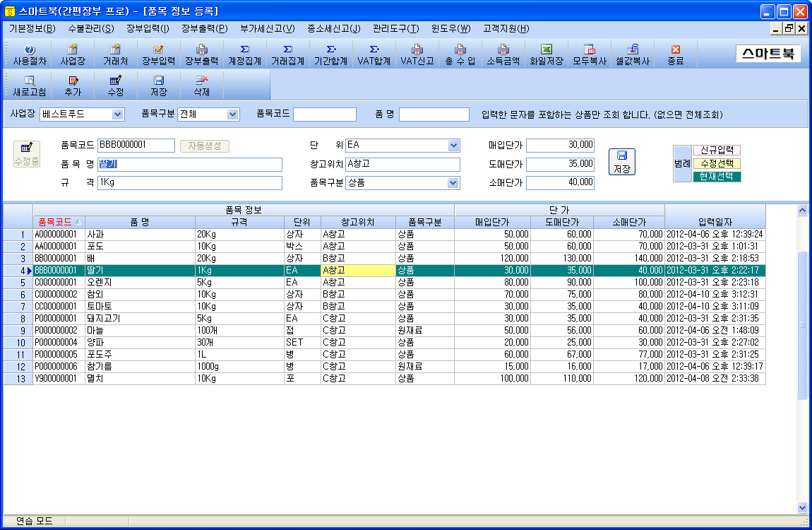Click the 화일저장 Excel icon

coord(545,54)
